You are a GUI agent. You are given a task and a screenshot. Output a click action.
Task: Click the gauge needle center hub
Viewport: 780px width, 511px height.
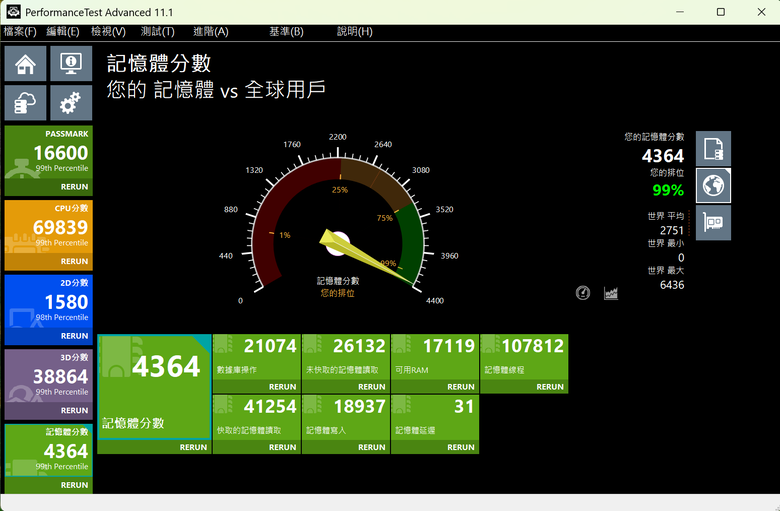[338, 244]
